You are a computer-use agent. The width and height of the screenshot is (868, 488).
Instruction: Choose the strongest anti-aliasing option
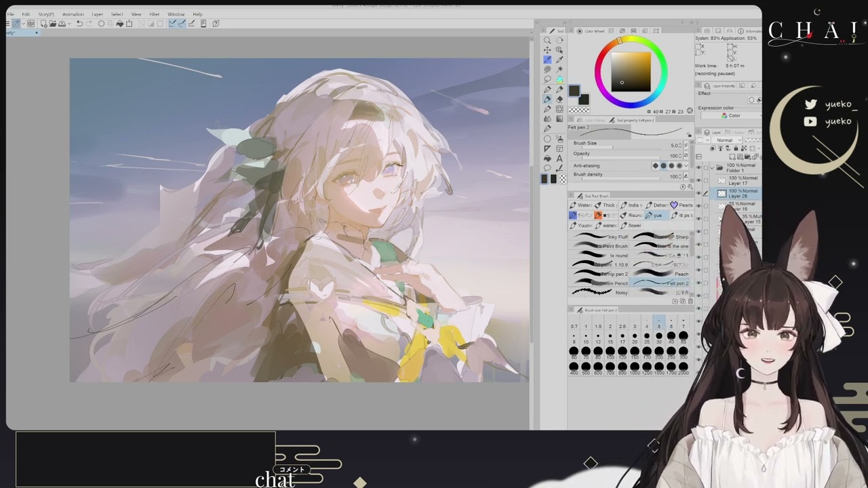click(x=679, y=165)
